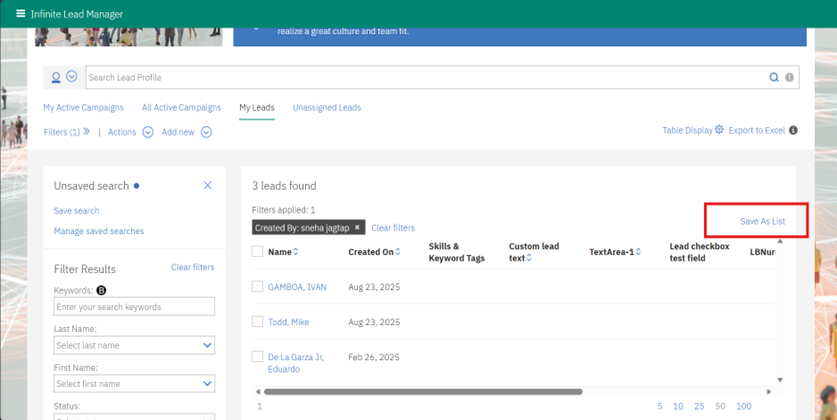
Task: Remove the Created By filter chip
Action: (x=357, y=228)
